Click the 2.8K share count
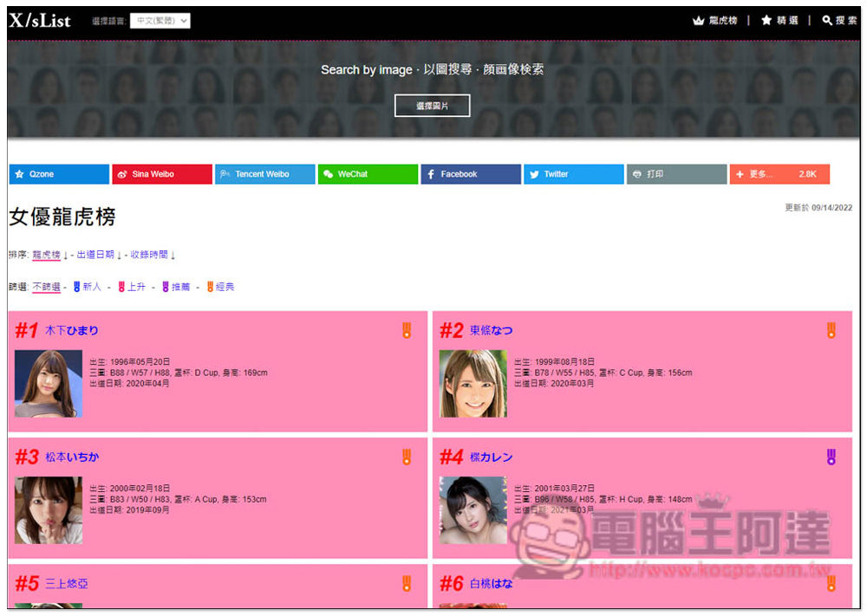This screenshot has height=616, width=867. pos(807,174)
